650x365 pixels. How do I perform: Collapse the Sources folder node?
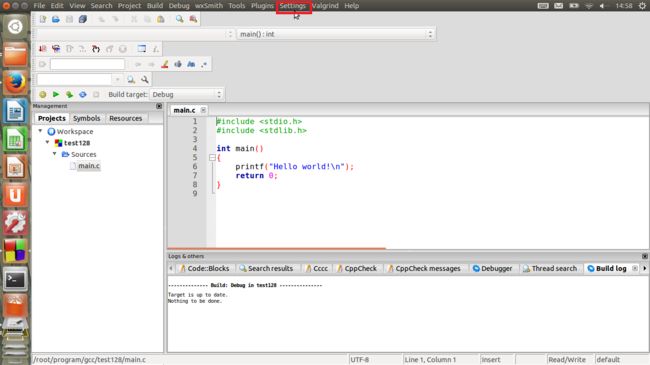pyautogui.click(x=54, y=153)
